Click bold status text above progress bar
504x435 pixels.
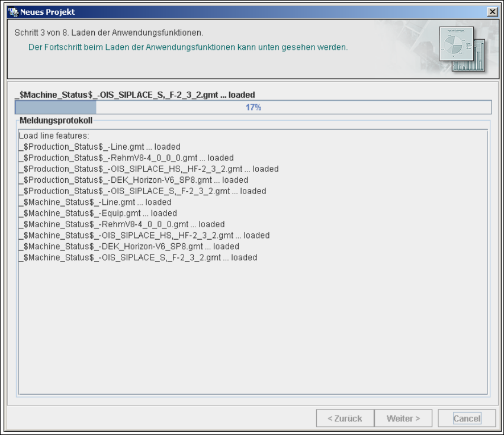[x=135, y=95]
